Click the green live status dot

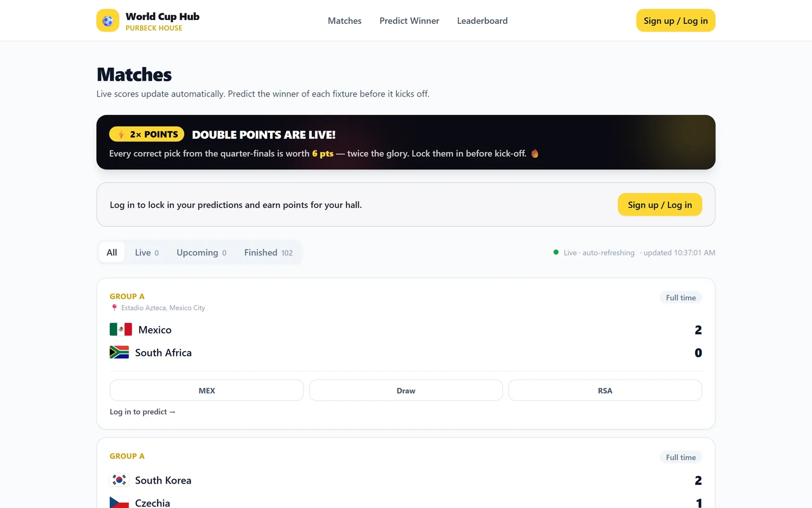click(x=556, y=252)
